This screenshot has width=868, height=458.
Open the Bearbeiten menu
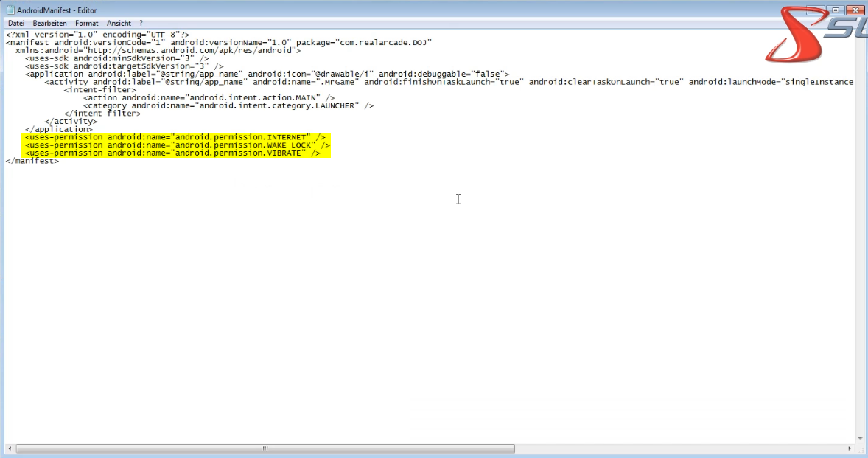pos(49,24)
